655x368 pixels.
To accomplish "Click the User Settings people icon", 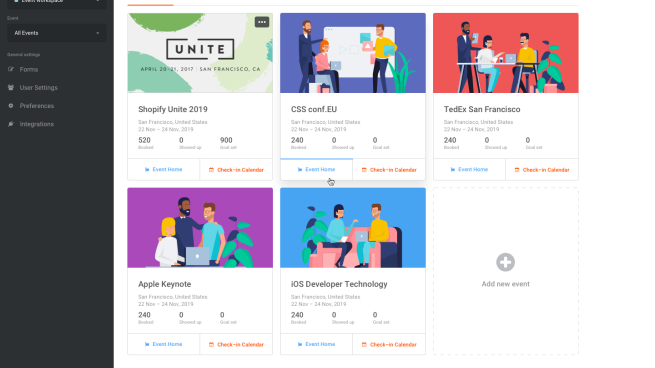I will (x=11, y=87).
